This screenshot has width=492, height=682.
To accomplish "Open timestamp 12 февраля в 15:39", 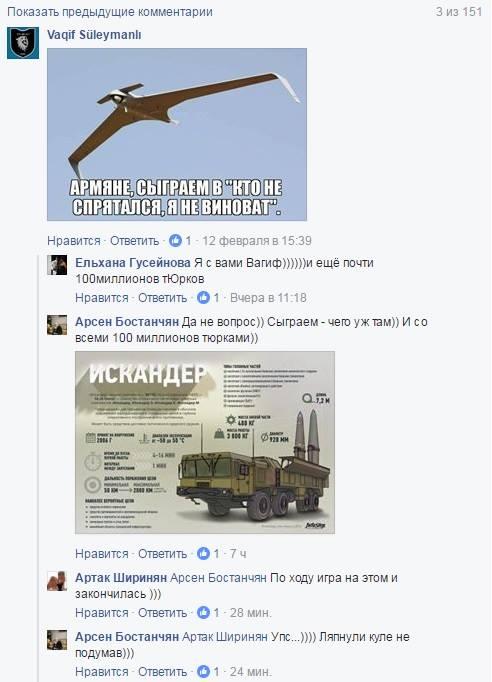I will tap(257, 241).
